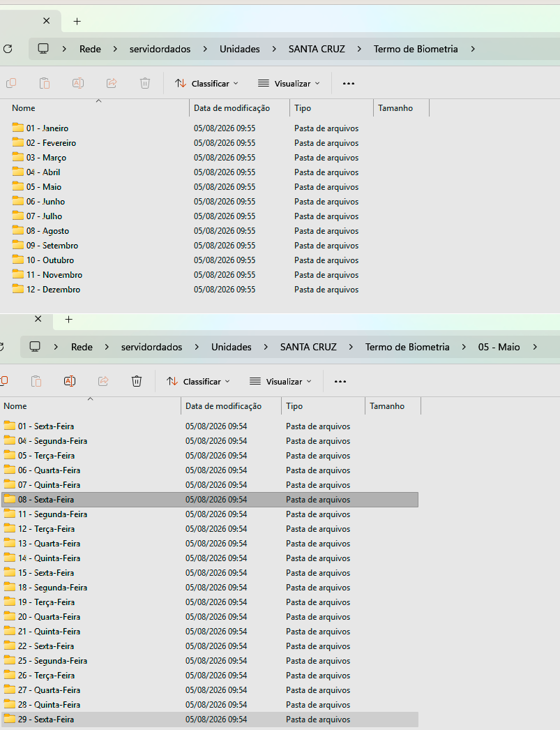This screenshot has width=560, height=730.
Task: Expand chevron after Unidades in lower address bar
Action: point(266,347)
